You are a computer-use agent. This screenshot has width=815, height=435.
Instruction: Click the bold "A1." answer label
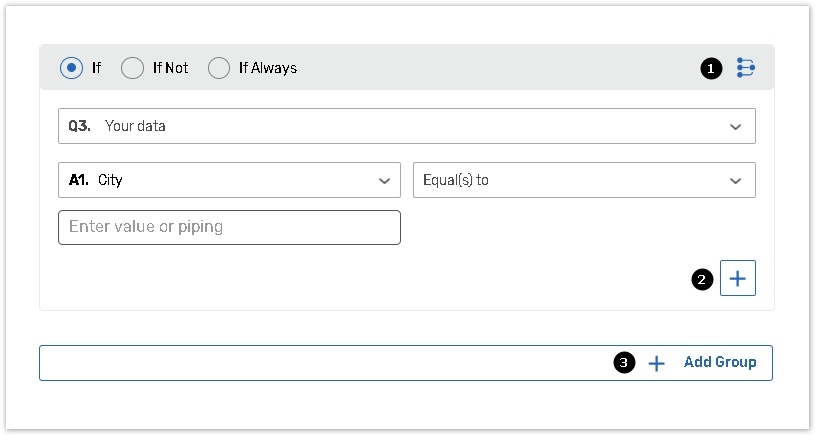(79, 180)
